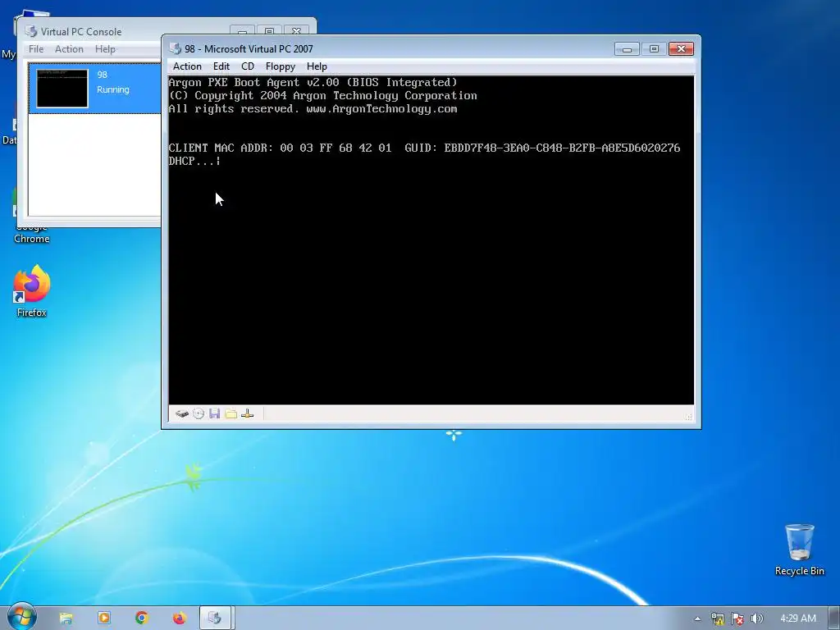Select the 98 Running entry in Virtual PC Console
This screenshot has width=840, height=630.
coord(95,89)
